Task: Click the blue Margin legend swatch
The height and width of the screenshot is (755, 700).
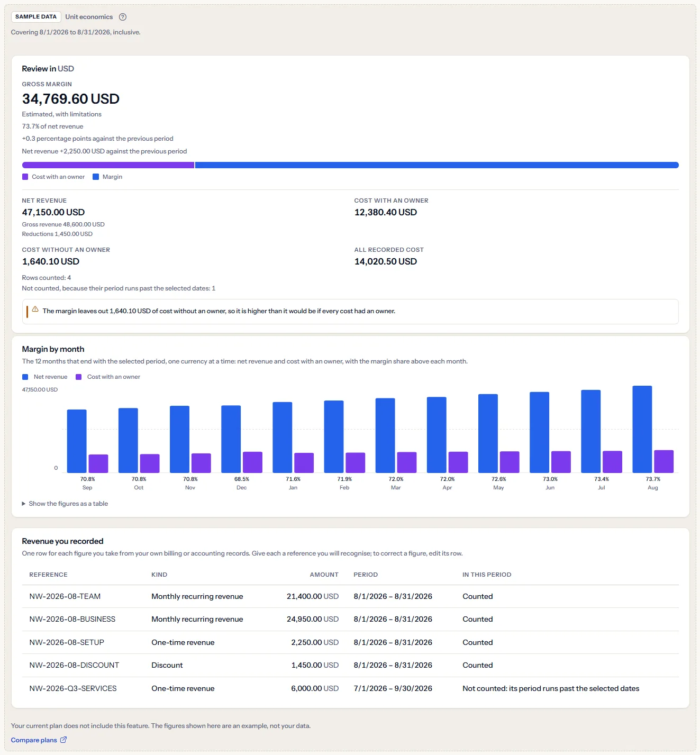Action: pos(96,177)
